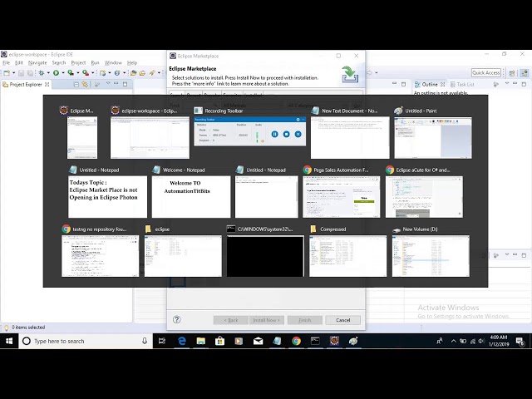Click the Open Task folder toolbar icon
The image size is (532, 399).
click(x=142, y=72)
